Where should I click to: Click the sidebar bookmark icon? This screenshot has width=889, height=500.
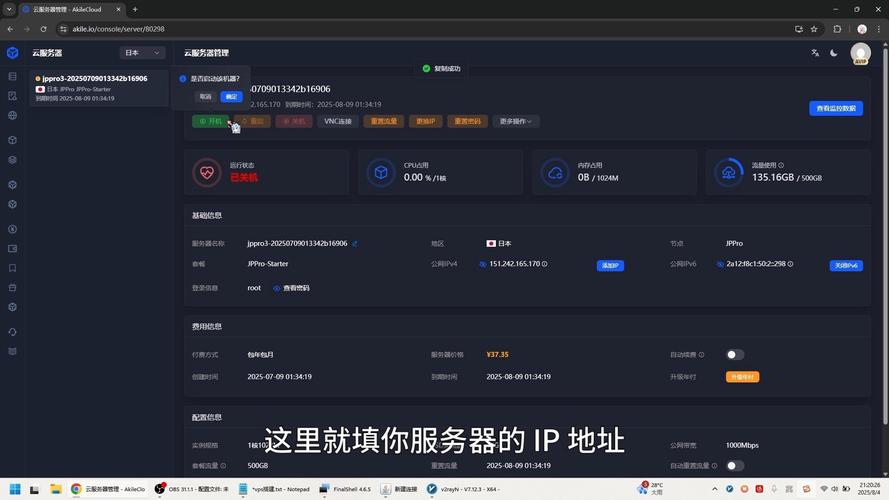(12, 268)
